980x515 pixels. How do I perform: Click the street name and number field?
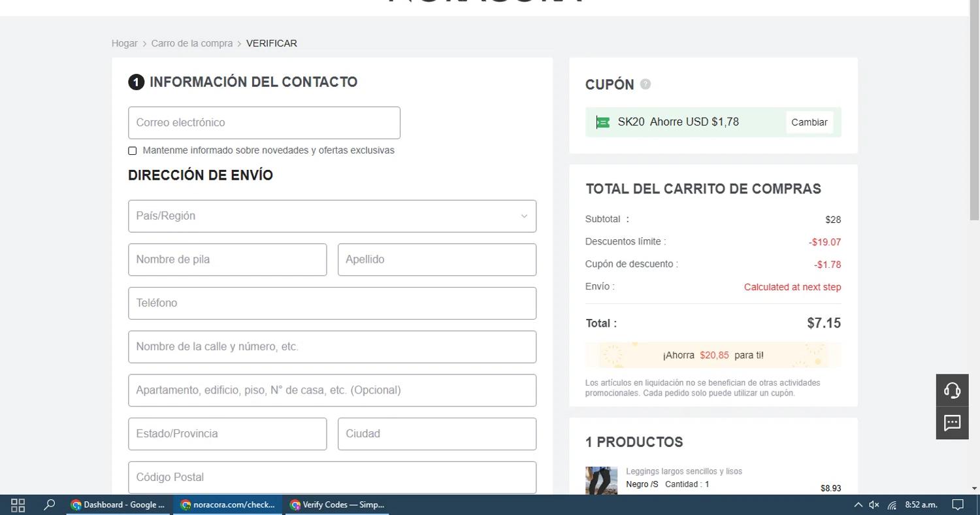coord(332,347)
